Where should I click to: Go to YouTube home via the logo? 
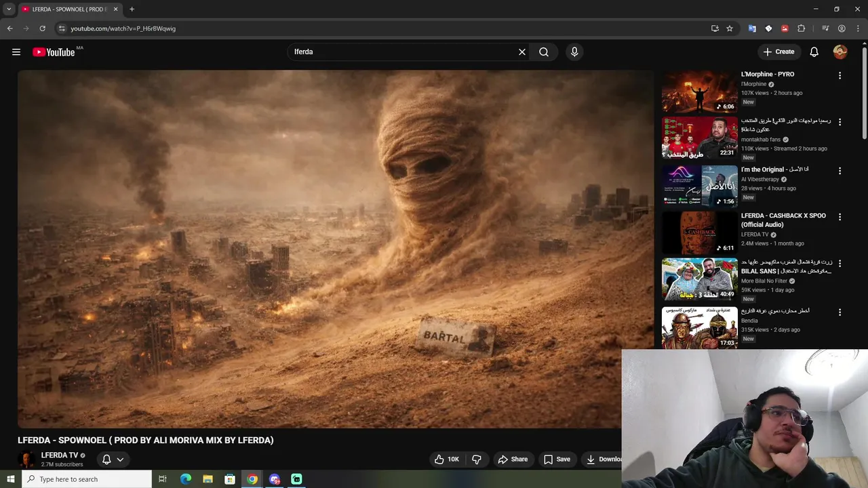54,52
